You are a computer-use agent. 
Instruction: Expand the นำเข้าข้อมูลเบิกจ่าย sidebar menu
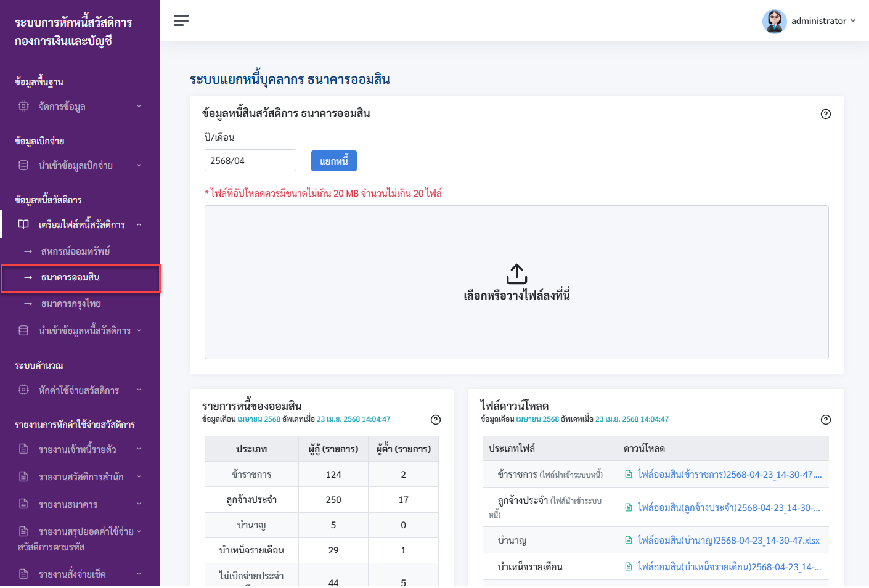80,165
